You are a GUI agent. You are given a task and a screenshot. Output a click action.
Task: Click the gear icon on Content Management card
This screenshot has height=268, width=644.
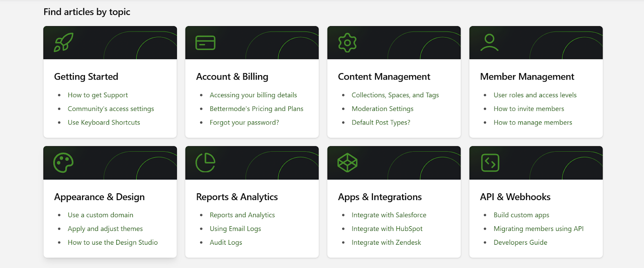(347, 43)
